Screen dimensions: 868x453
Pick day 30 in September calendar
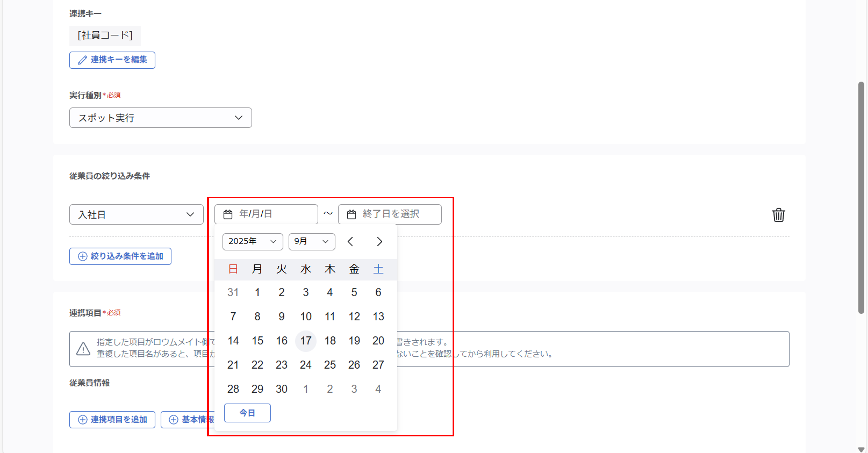pyautogui.click(x=281, y=389)
